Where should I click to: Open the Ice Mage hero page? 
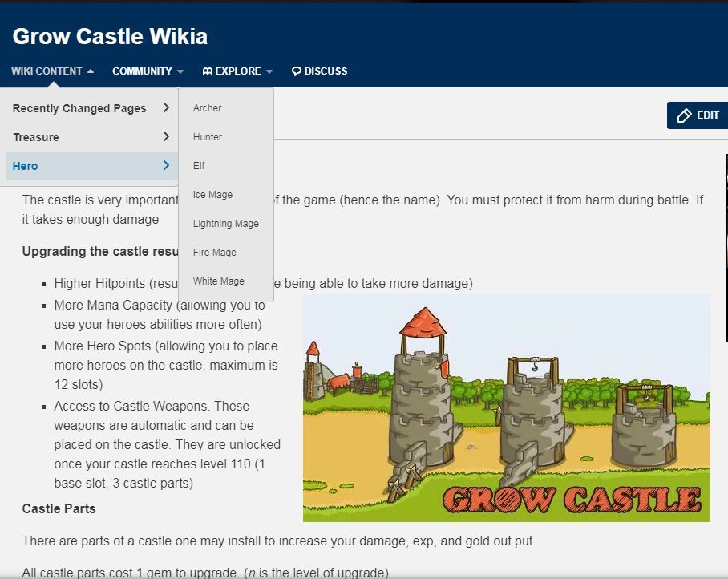(212, 195)
